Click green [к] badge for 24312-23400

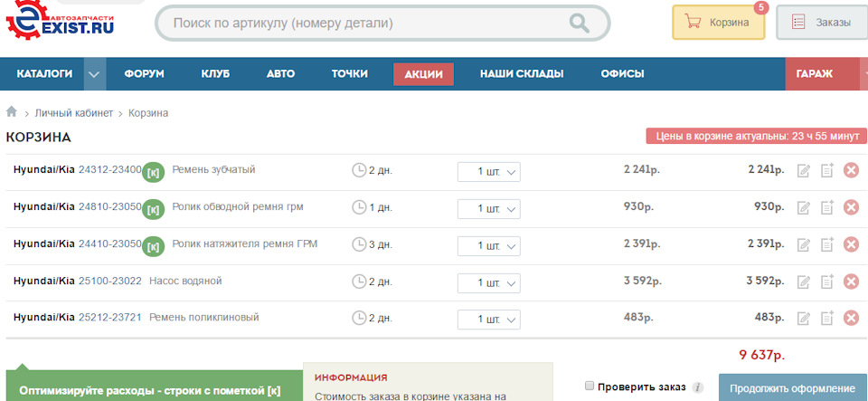tap(154, 173)
